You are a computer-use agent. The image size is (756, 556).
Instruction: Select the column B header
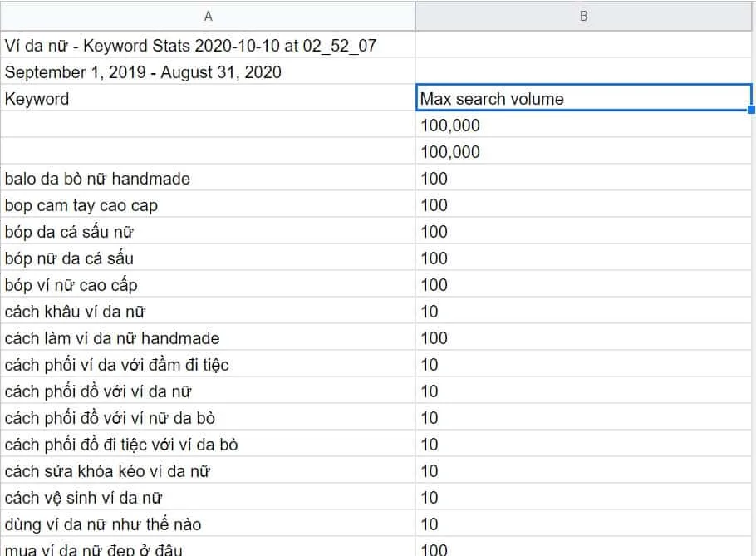pyautogui.click(x=583, y=16)
